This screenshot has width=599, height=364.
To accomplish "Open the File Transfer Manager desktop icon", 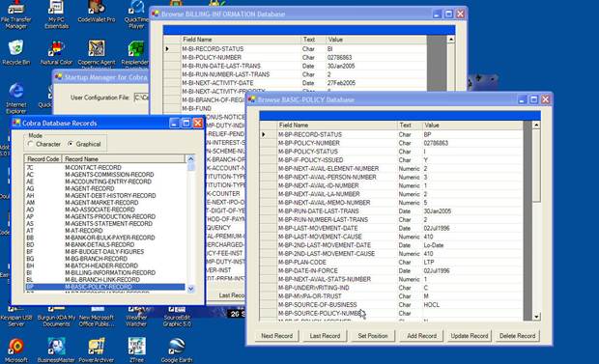I will coord(16,15).
